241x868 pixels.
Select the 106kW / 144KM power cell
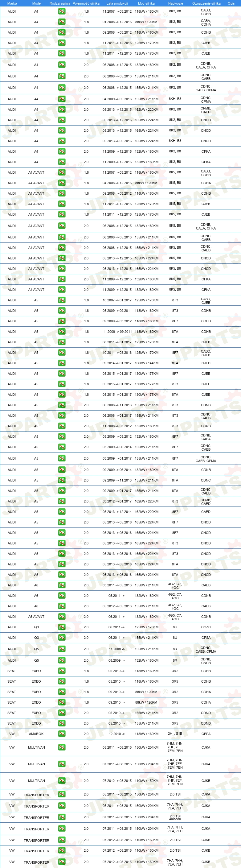click(x=146, y=363)
